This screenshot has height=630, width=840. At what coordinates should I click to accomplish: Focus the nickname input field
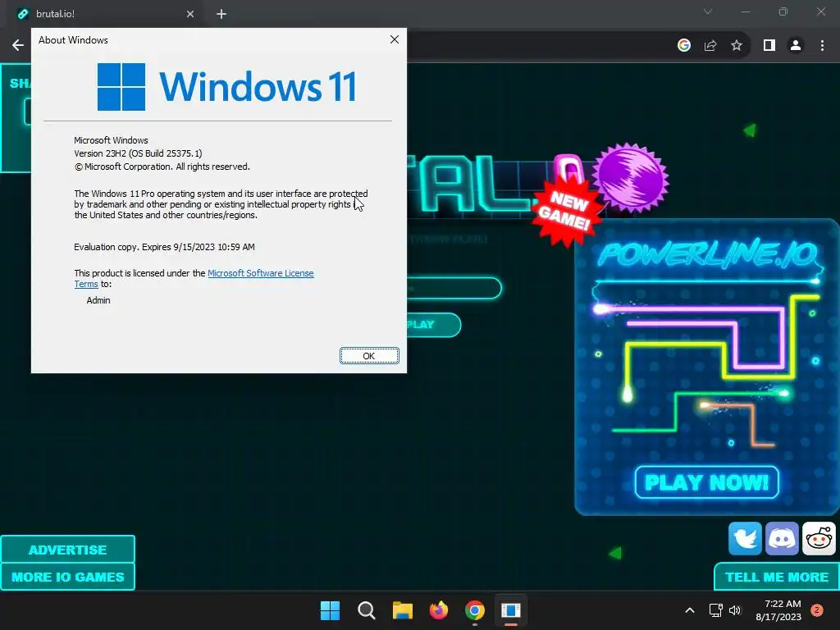(x=454, y=288)
